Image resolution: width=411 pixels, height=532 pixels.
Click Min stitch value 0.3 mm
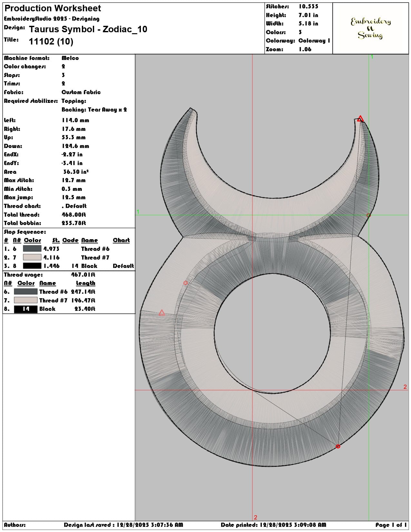coord(72,189)
